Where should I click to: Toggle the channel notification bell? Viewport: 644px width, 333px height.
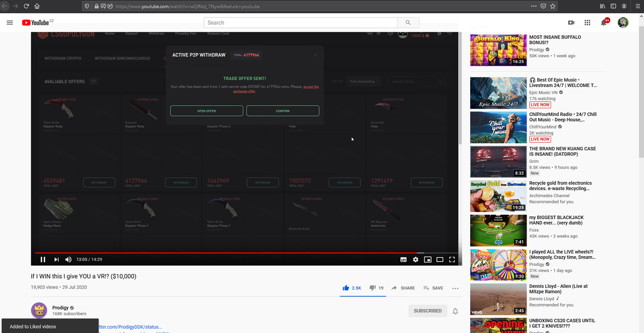456,311
